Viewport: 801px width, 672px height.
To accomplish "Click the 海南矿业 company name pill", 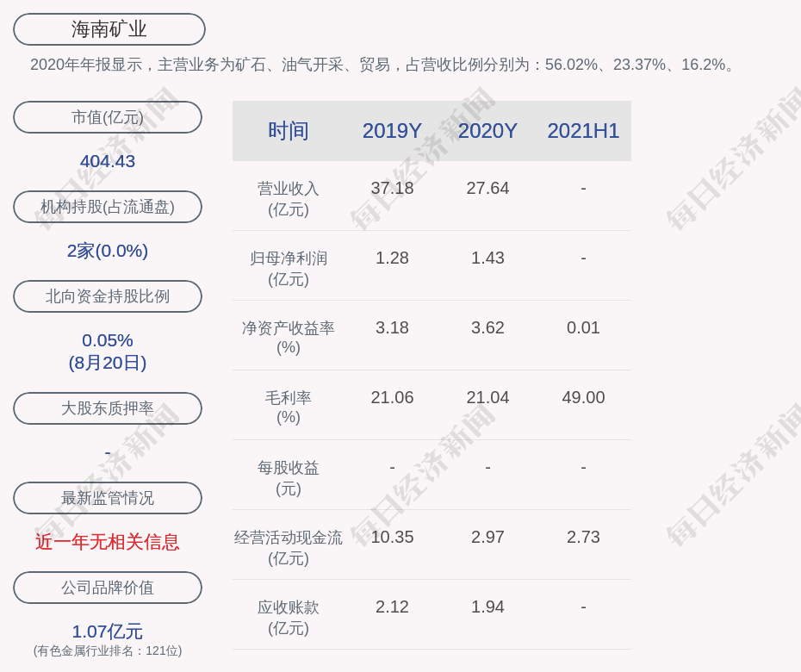I will (109, 29).
